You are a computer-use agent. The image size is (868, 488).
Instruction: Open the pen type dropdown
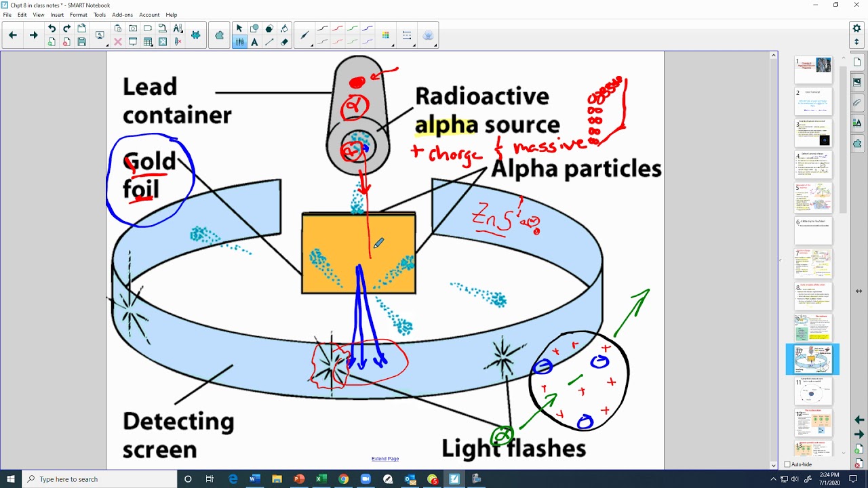[x=305, y=35]
